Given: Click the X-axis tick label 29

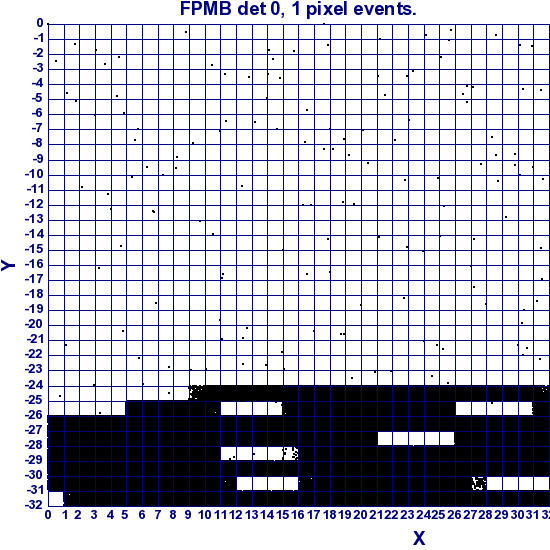Looking at the screenshot, I should point(502,515).
